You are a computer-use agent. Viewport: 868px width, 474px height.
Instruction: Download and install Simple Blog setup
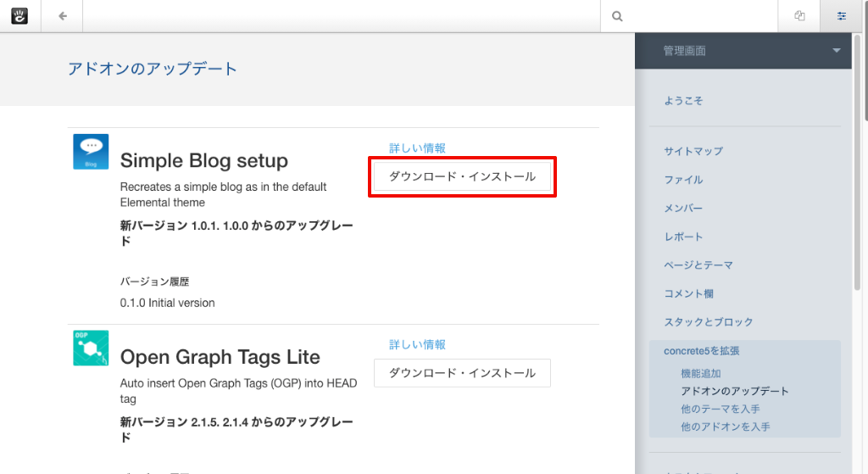[462, 176]
